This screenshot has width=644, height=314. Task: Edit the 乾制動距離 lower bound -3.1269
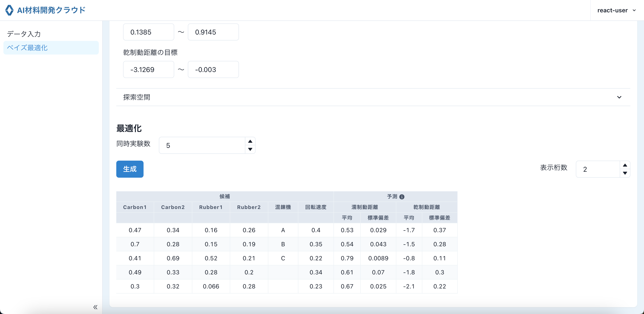(x=148, y=69)
